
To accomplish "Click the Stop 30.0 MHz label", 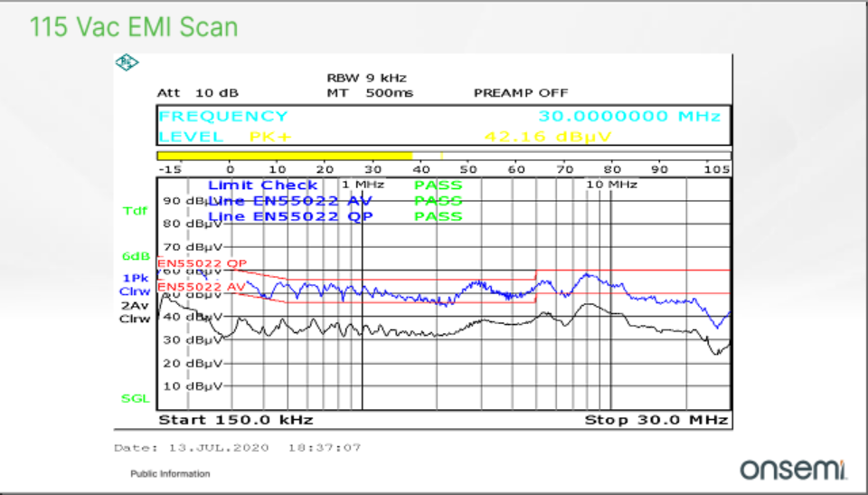I will tap(656, 420).
